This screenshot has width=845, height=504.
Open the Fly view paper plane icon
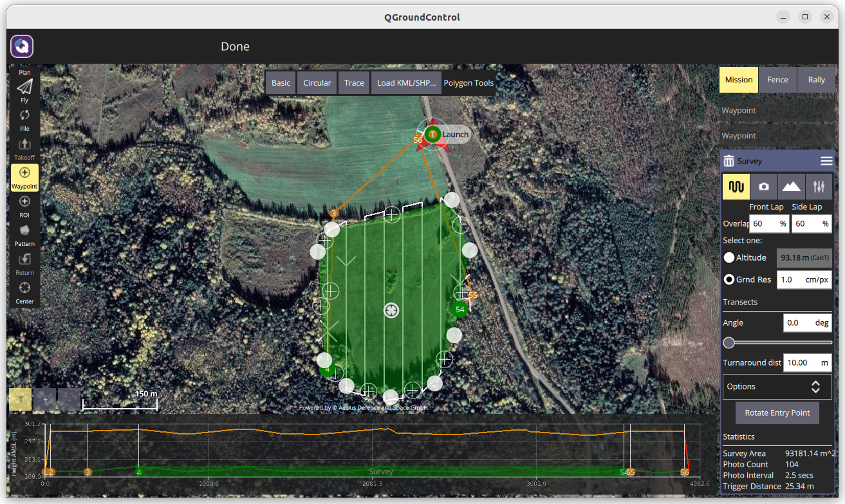[24, 88]
